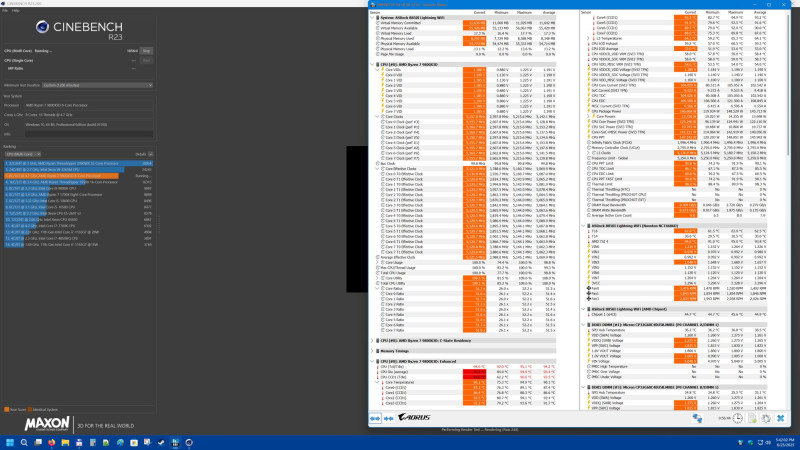The height and width of the screenshot is (450, 800).
Task: Open Microsoft Store from the taskbar
Action: 134,442
